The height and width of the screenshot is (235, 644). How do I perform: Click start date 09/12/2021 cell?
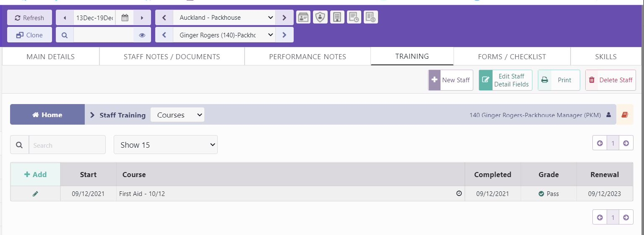click(89, 194)
